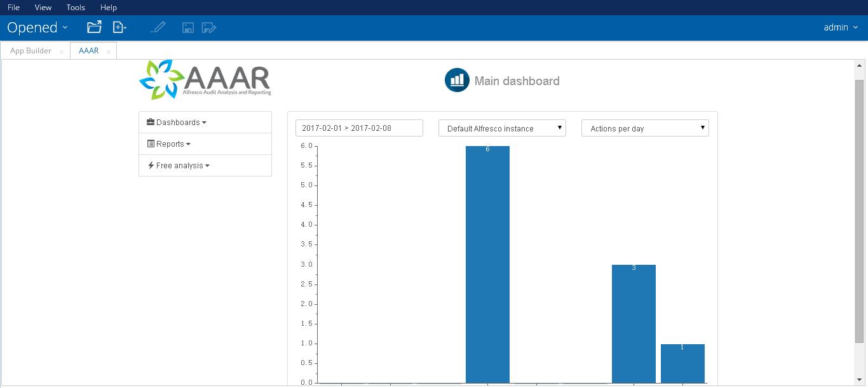The image size is (868, 388).
Task: Click the pencil edit icon
Action: [x=158, y=27]
